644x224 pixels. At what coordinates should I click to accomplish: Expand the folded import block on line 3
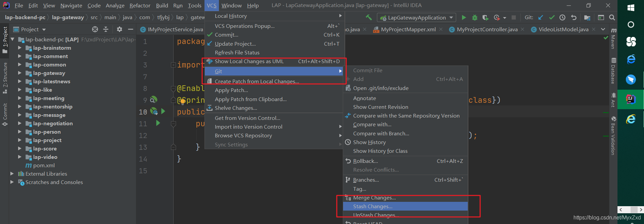(173, 65)
